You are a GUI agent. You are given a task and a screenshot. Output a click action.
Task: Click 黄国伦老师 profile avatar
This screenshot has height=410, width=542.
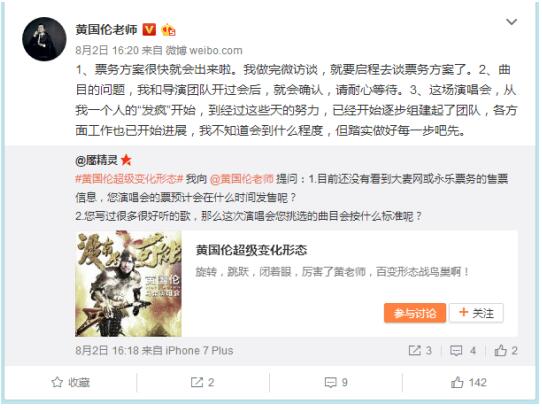click(x=44, y=39)
